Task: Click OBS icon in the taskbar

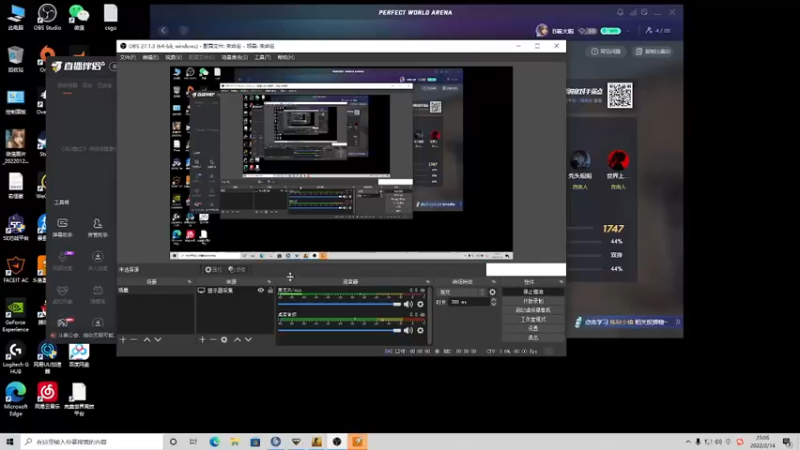Action: pyautogui.click(x=337, y=441)
